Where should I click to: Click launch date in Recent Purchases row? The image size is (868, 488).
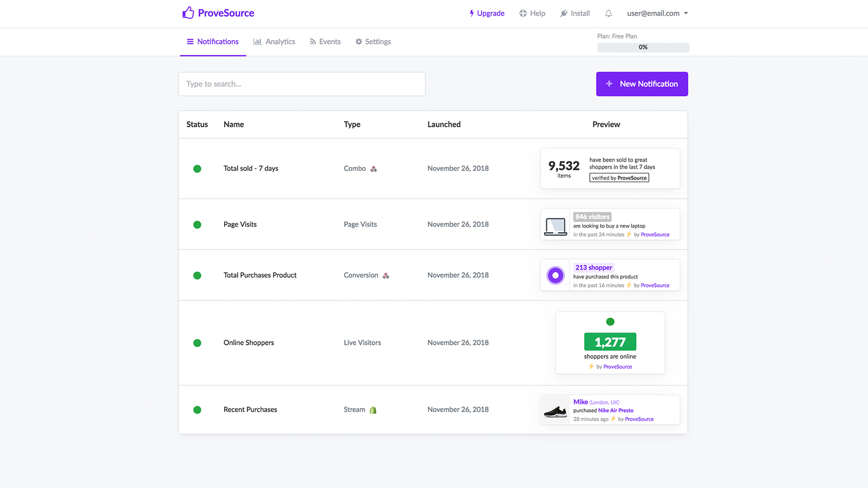point(458,410)
